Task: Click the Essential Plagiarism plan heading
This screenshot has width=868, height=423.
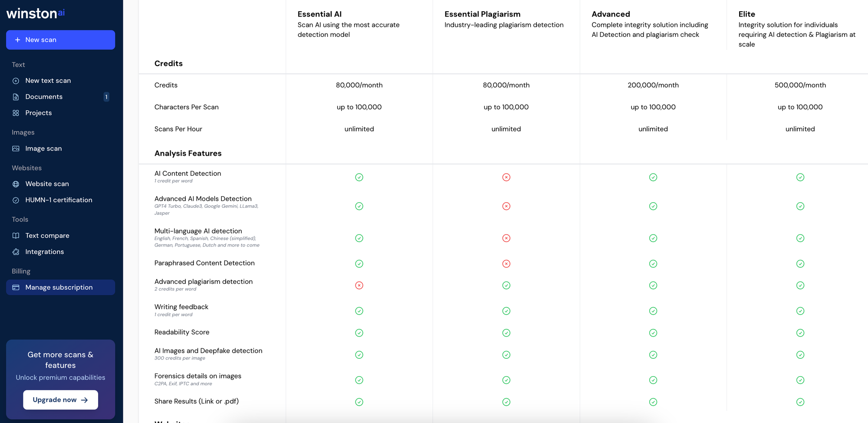Action: click(482, 14)
